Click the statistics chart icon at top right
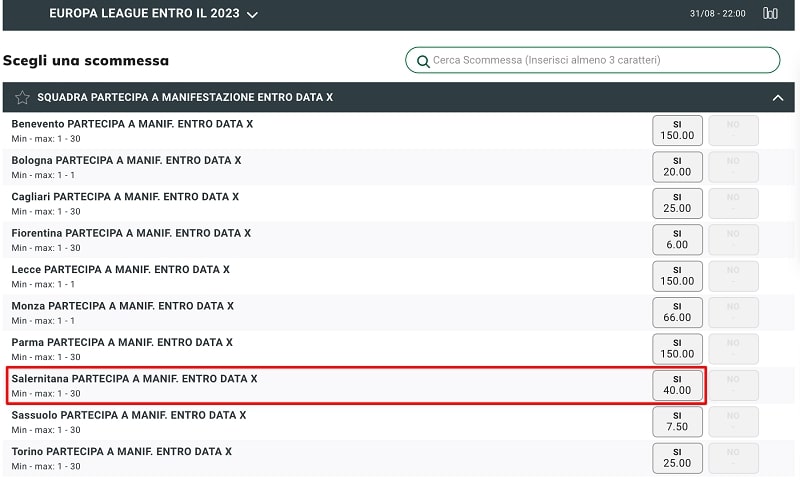This screenshot has height=480, width=800. point(770,13)
